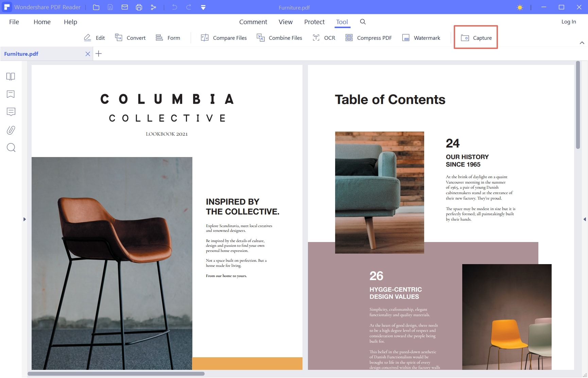Toggle the light/dark theme sun icon
Image resolution: width=588 pixels, height=378 pixels.
(520, 7)
